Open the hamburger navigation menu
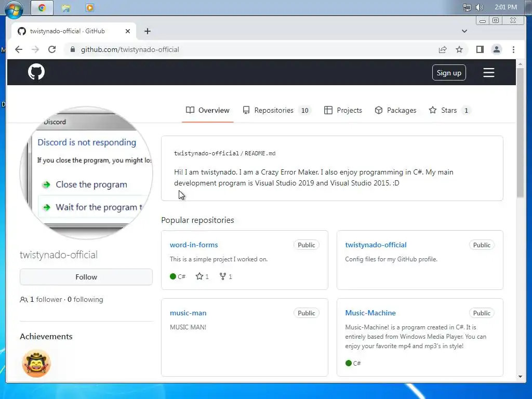 (x=488, y=73)
